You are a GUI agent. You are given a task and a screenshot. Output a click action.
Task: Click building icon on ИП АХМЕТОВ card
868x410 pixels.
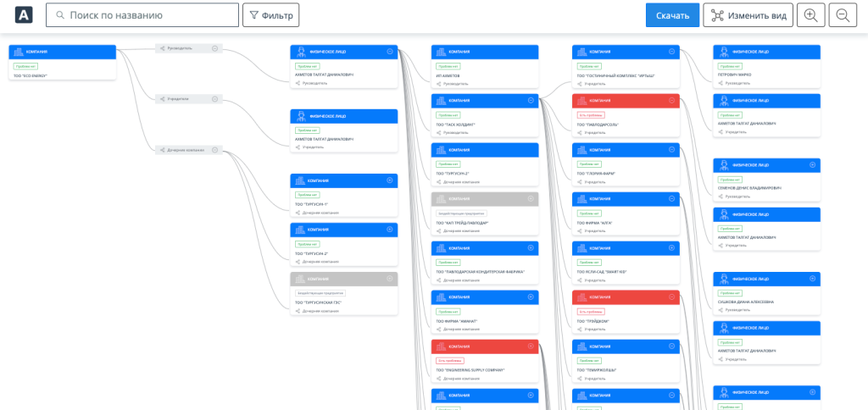[x=442, y=52]
